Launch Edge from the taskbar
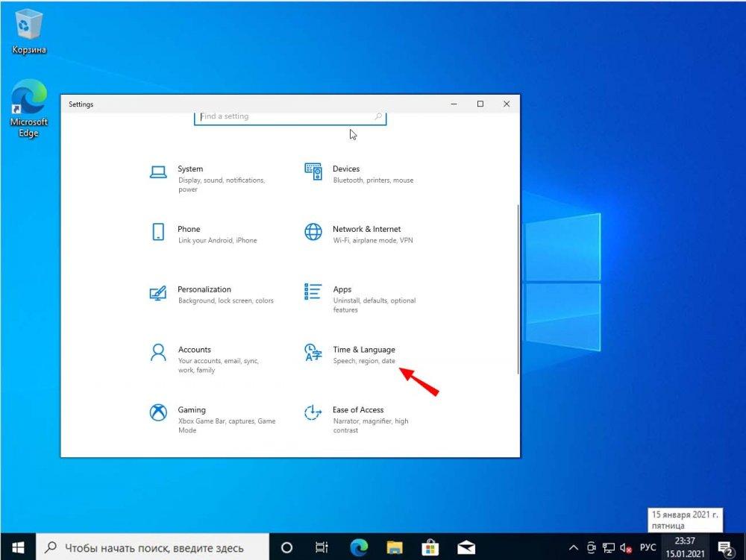This screenshot has height=560, width=746. pyautogui.click(x=359, y=547)
